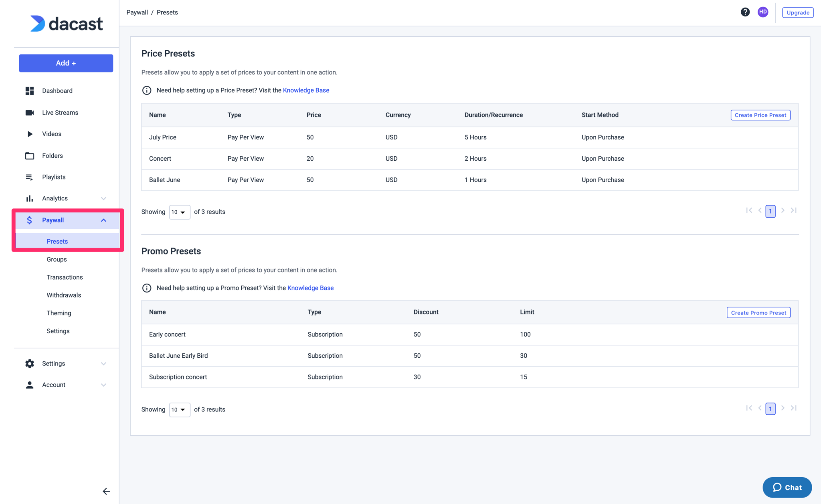Click the HD user avatar icon
821x504 pixels.
[762, 12]
